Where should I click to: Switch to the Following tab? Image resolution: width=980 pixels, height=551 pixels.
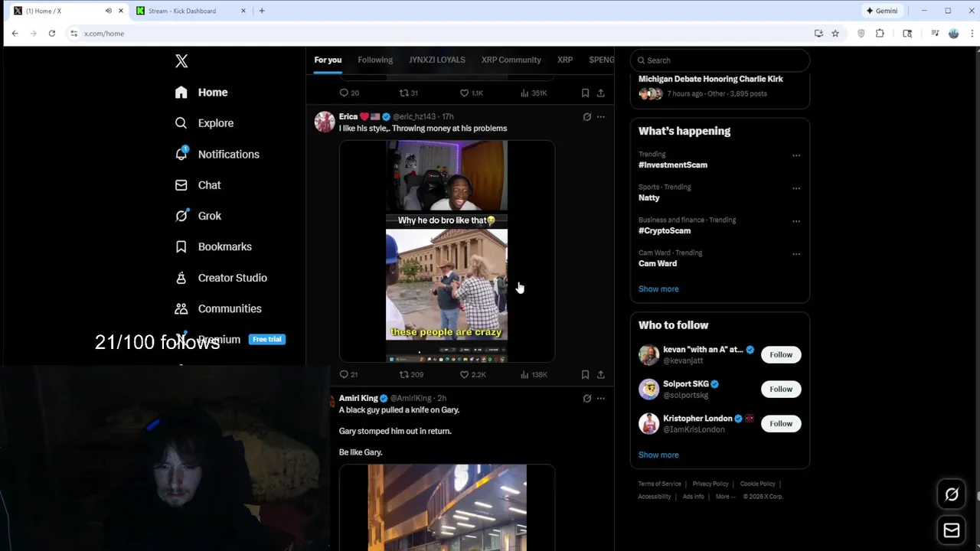click(x=375, y=60)
